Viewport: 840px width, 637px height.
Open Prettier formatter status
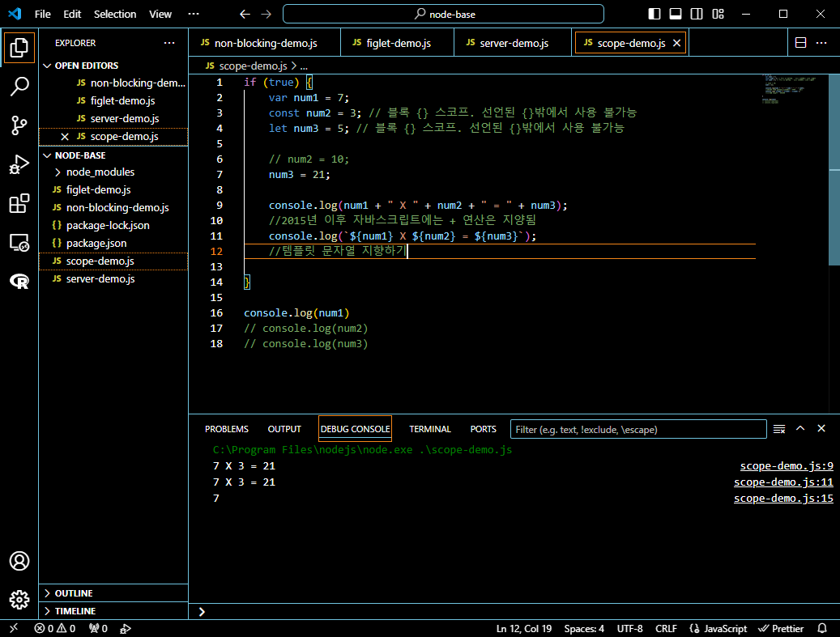pyautogui.click(x=781, y=628)
